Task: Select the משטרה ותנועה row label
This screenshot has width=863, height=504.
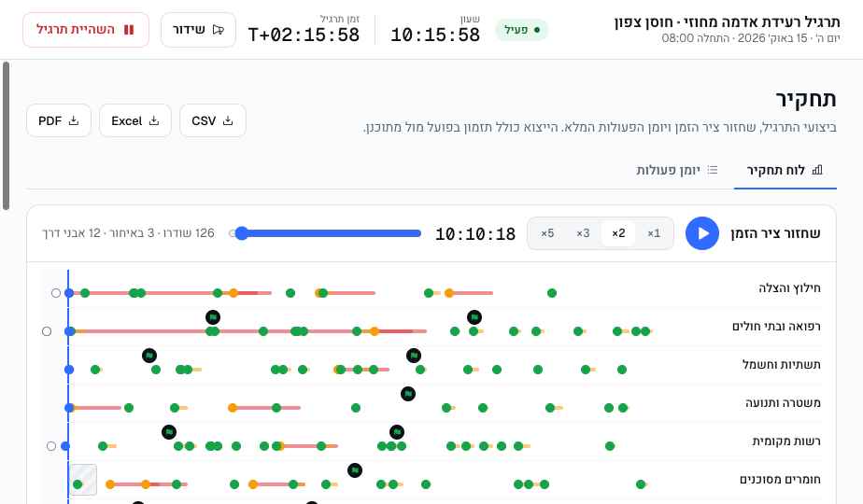Action: (783, 403)
